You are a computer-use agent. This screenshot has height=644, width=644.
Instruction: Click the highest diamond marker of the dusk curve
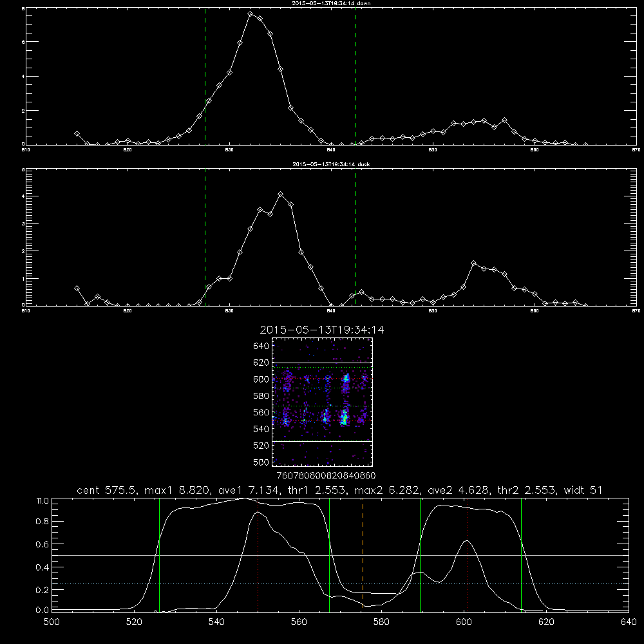281,194
